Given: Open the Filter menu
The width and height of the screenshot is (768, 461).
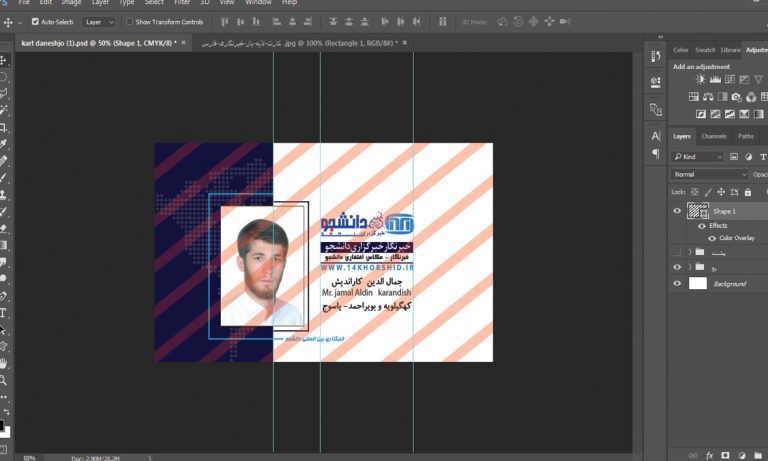Looking at the screenshot, I should coord(182,2).
